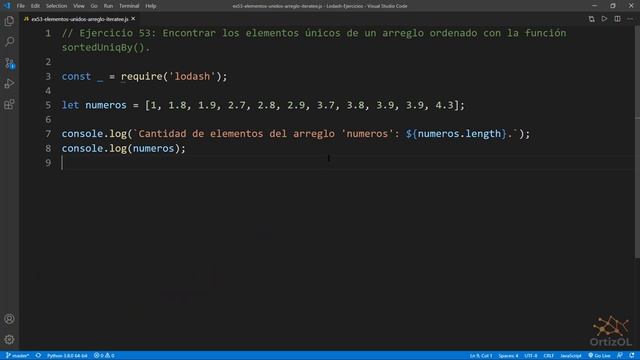Click the Open Changes icon in editor toolbar
The height and width of the screenshot is (360, 640).
click(x=591, y=19)
